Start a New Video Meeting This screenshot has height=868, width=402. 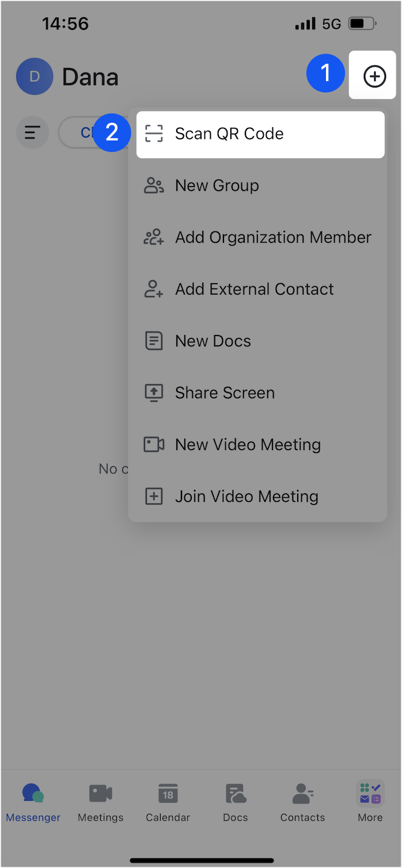pyautogui.click(x=248, y=445)
